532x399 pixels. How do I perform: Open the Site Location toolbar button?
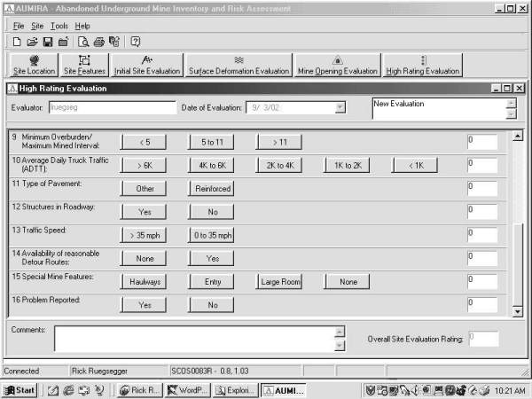[x=34, y=65]
